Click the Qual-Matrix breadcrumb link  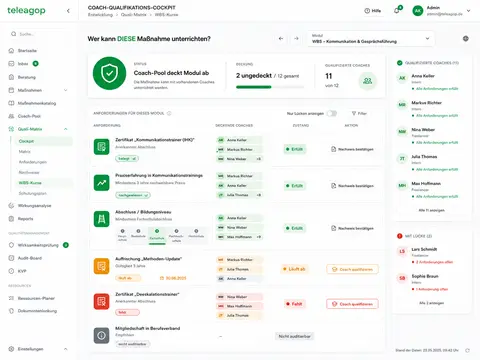(133, 15)
